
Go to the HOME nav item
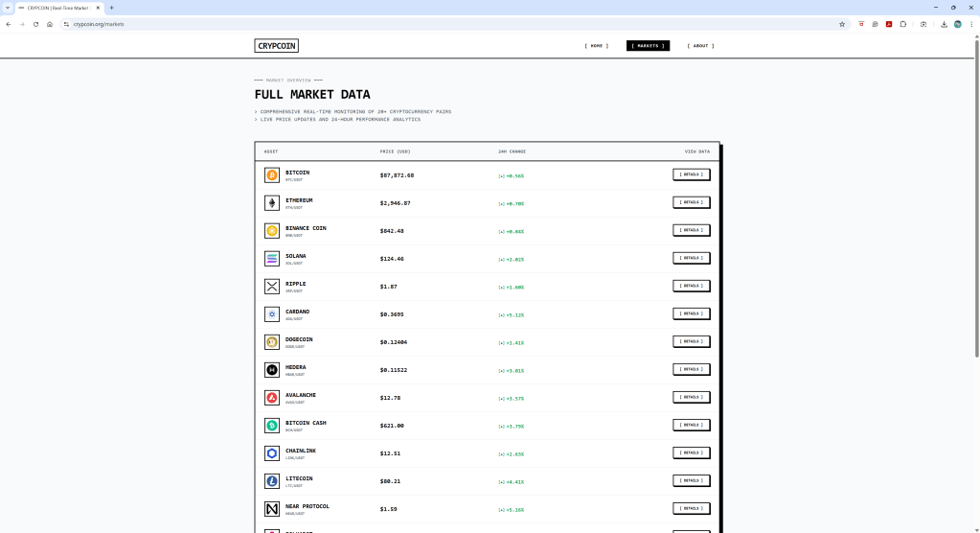[x=596, y=46]
